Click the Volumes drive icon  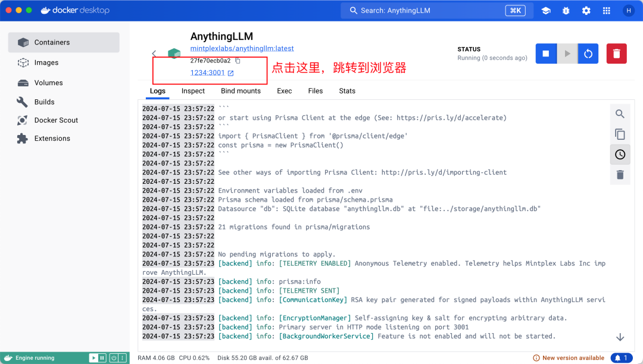23,83
